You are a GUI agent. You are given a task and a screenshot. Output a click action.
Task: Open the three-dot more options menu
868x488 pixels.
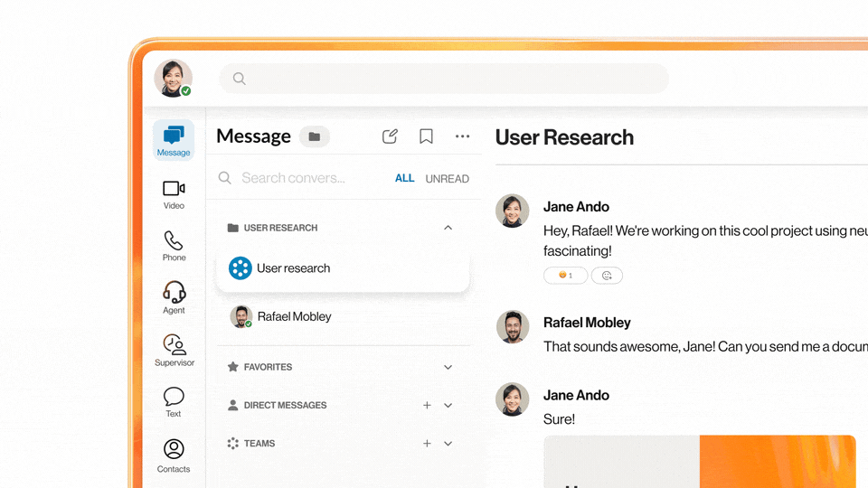(x=462, y=136)
